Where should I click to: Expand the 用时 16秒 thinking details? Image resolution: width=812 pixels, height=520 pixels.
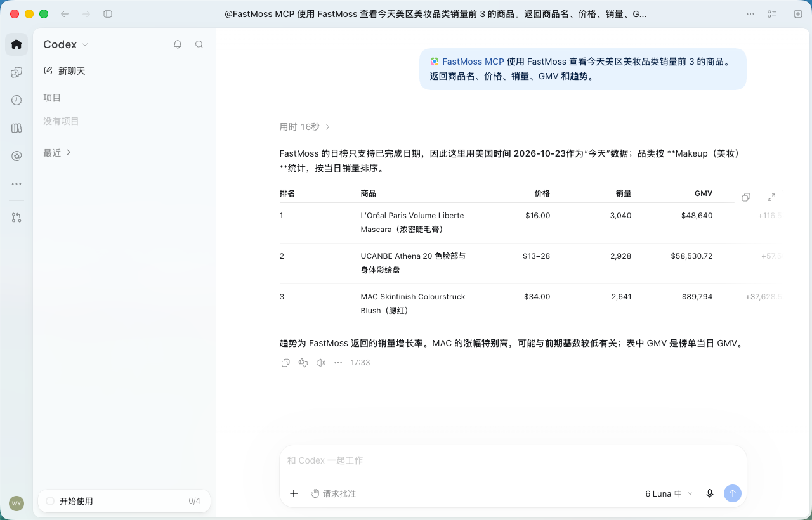click(305, 127)
